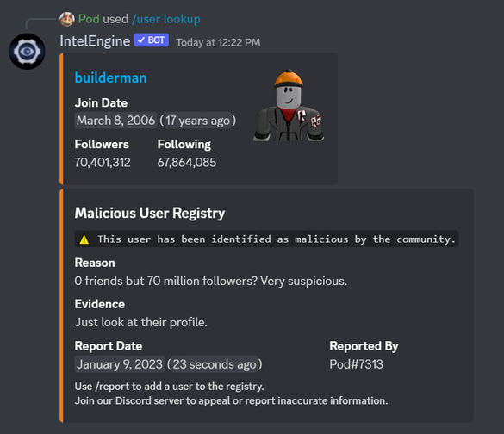
Task: Click the yellow warning triangle icon
Action: coord(84,239)
